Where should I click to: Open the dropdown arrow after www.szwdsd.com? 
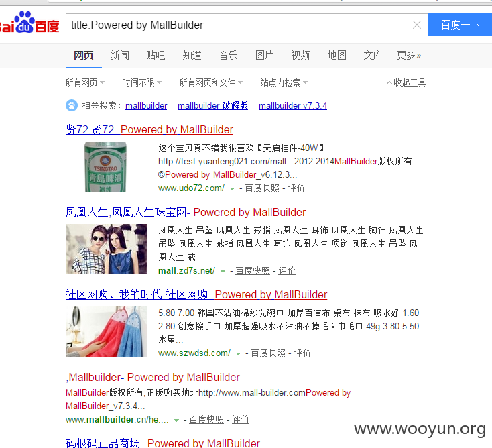238,354
